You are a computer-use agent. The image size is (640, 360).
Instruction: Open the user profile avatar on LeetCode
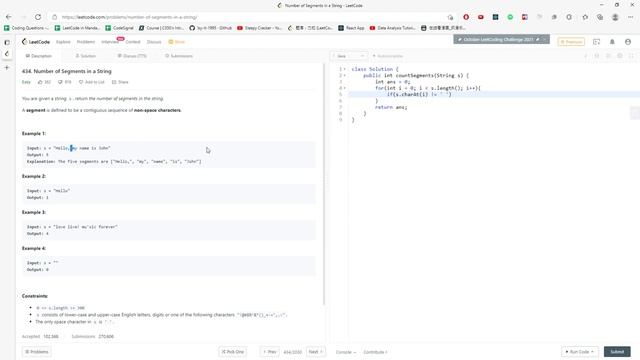pos(628,42)
